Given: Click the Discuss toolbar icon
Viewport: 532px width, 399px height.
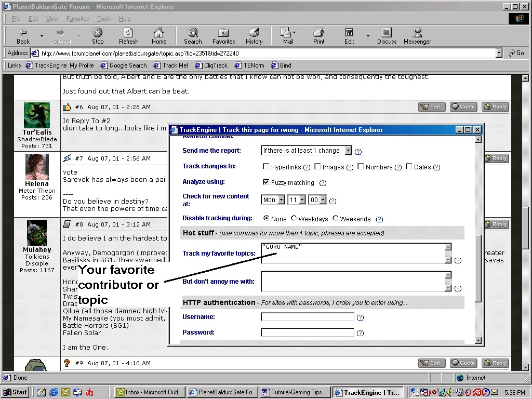Looking at the screenshot, I should [387, 33].
